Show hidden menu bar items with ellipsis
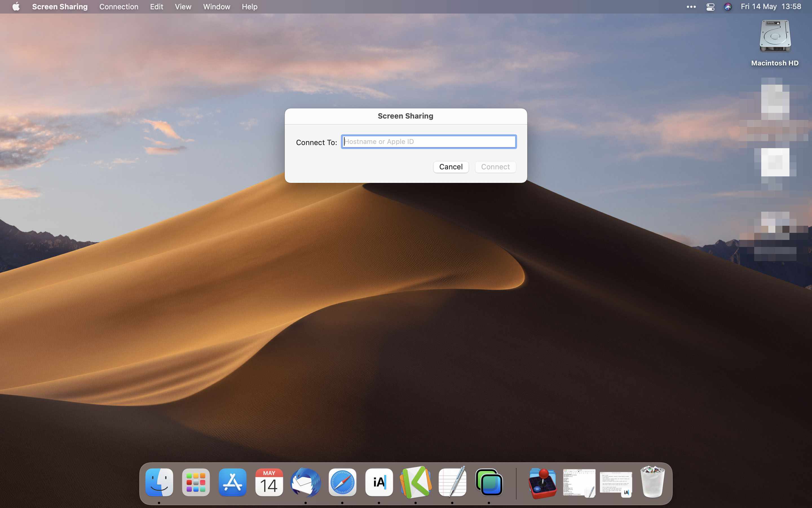This screenshot has height=508, width=812. click(691, 7)
